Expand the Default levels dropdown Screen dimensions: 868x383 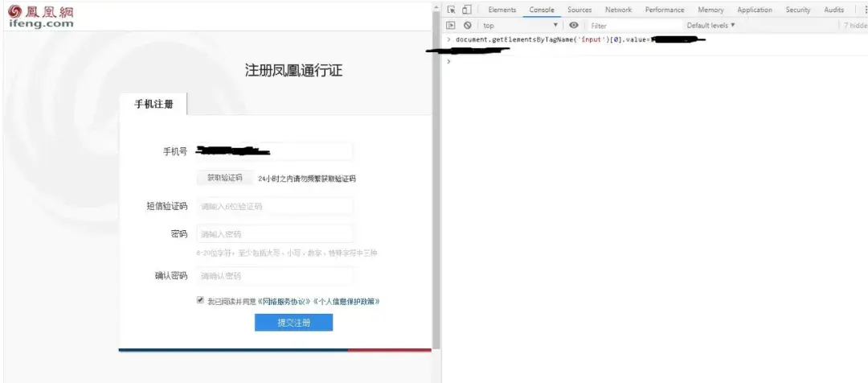710,25
